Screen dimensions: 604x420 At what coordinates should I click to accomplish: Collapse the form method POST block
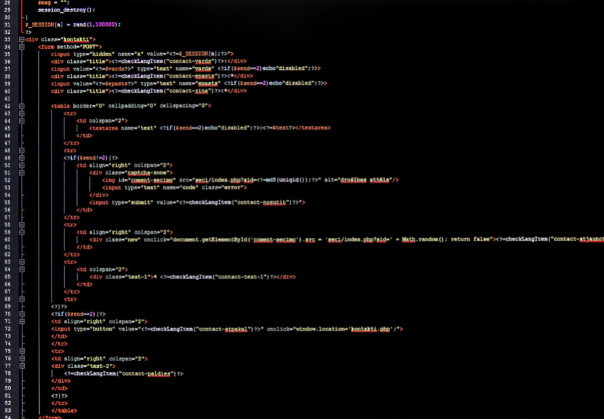coord(21,46)
